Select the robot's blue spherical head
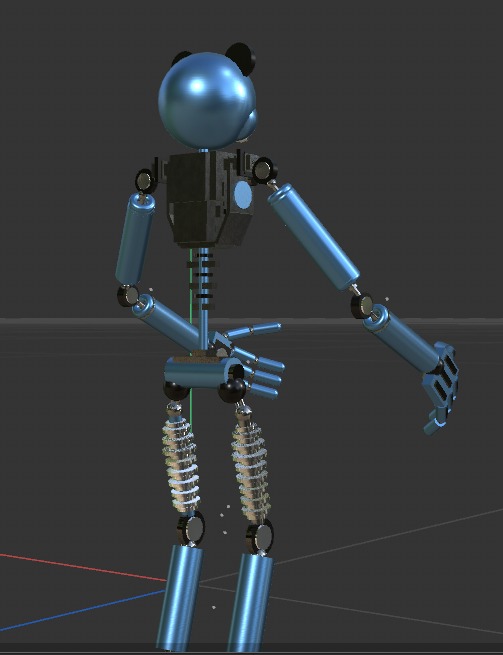 pos(207,100)
